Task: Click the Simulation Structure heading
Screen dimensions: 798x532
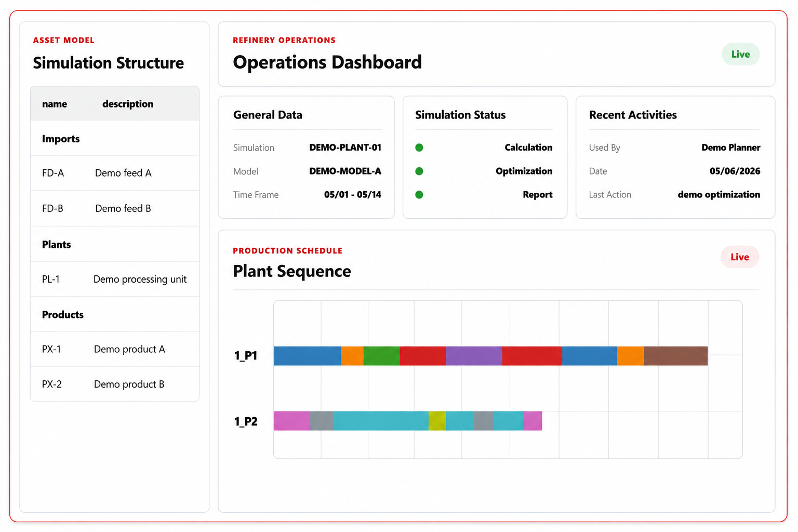Action: [108, 63]
